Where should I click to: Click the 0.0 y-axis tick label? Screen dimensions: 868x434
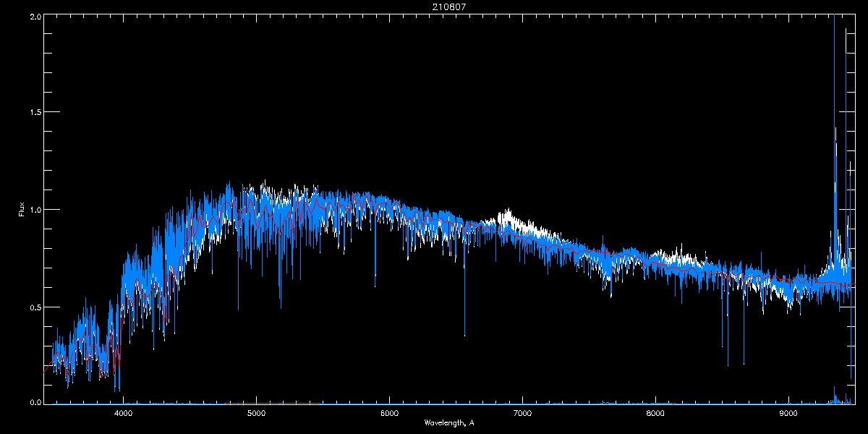[34, 401]
